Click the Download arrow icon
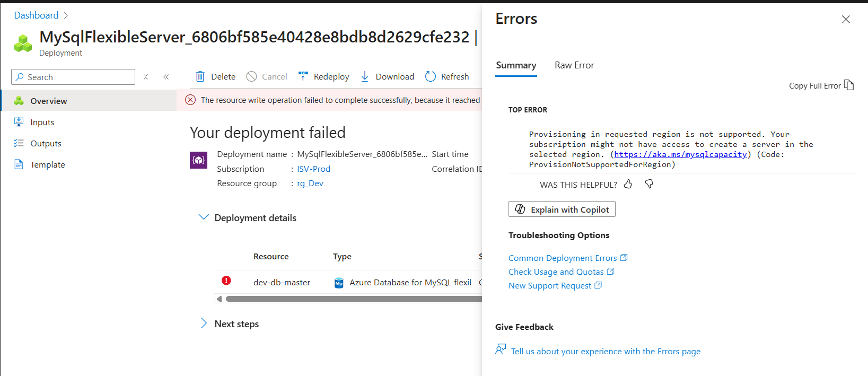868x376 pixels. coord(365,76)
